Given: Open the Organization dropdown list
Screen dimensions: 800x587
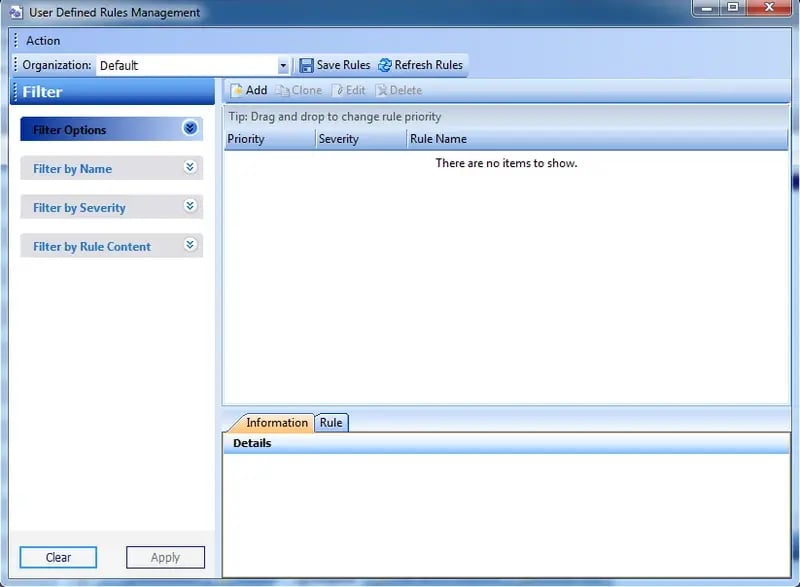Looking at the screenshot, I should pyautogui.click(x=283, y=66).
